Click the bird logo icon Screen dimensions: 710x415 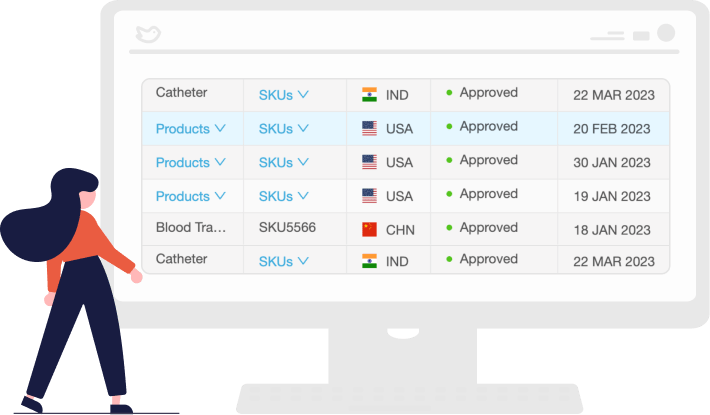coord(148,34)
